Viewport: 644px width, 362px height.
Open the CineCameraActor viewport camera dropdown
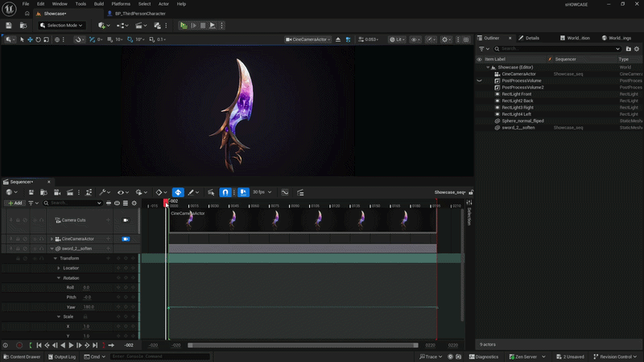(308, 39)
